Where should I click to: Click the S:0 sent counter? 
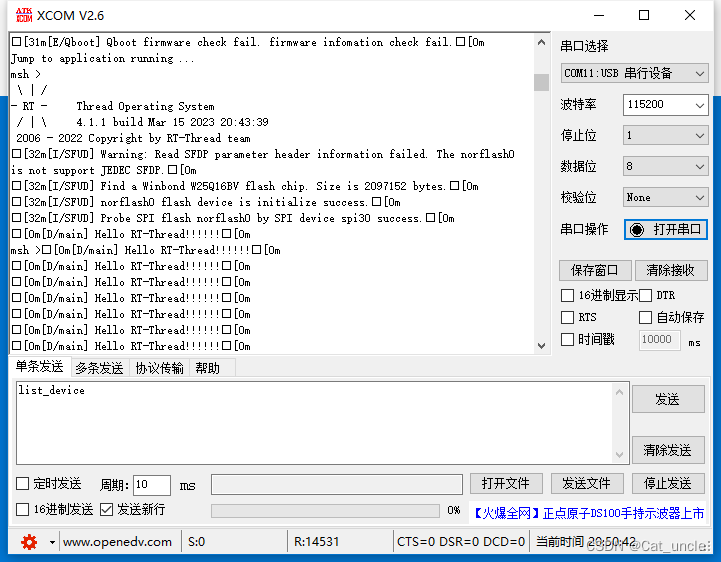196,542
